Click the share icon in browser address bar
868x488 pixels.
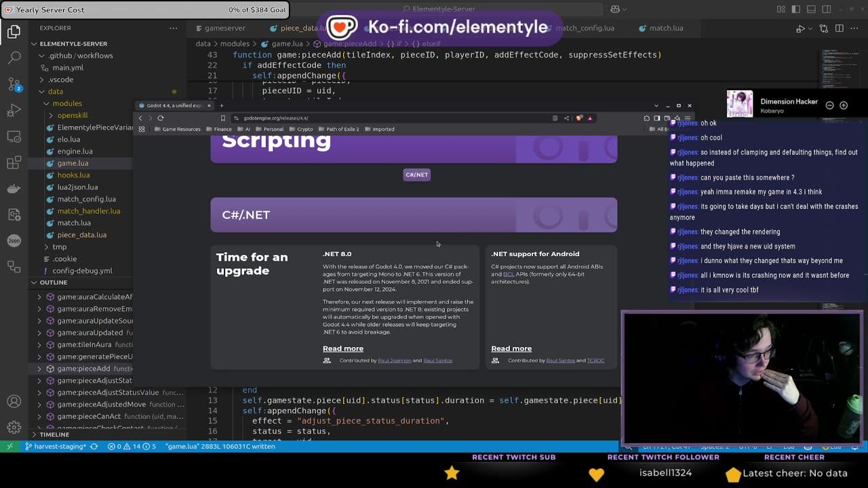[567, 118]
